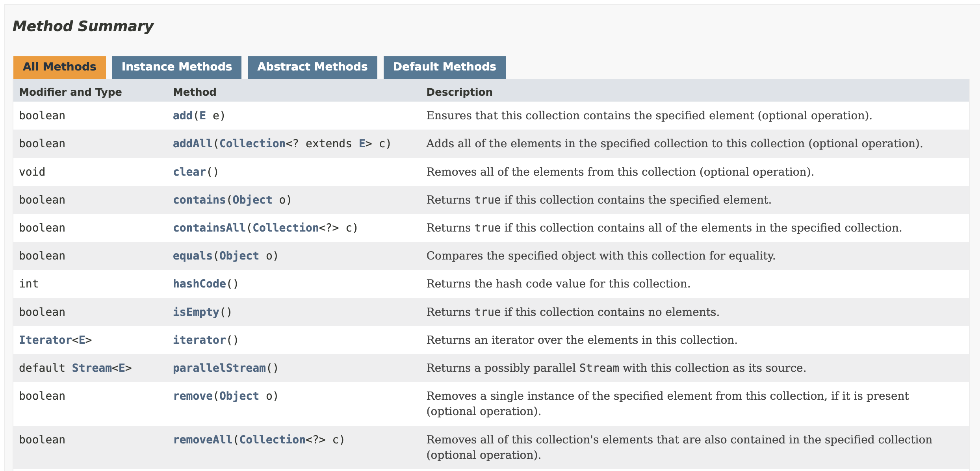Image resolution: width=980 pixels, height=471 pixels.
Task: Open the equals method link
Action: pyautogui.click(x=192, y=256)
